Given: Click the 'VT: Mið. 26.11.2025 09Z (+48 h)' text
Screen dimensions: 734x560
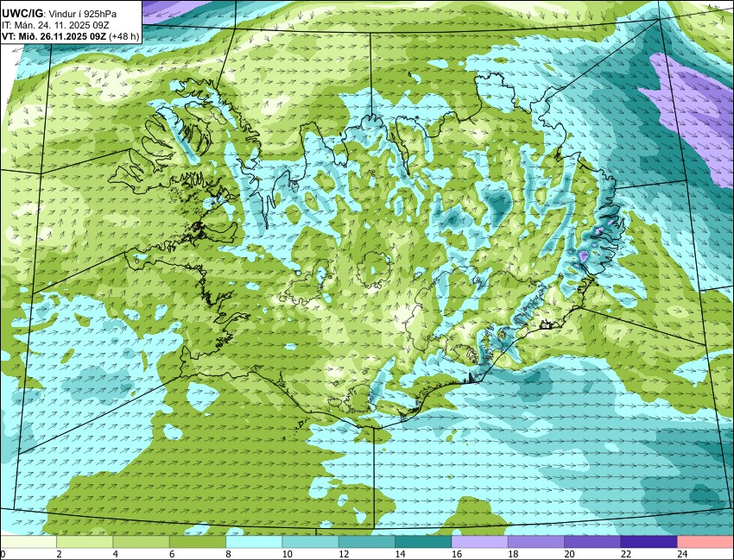Looking at the screenshot, I should (x=71, y=36).
